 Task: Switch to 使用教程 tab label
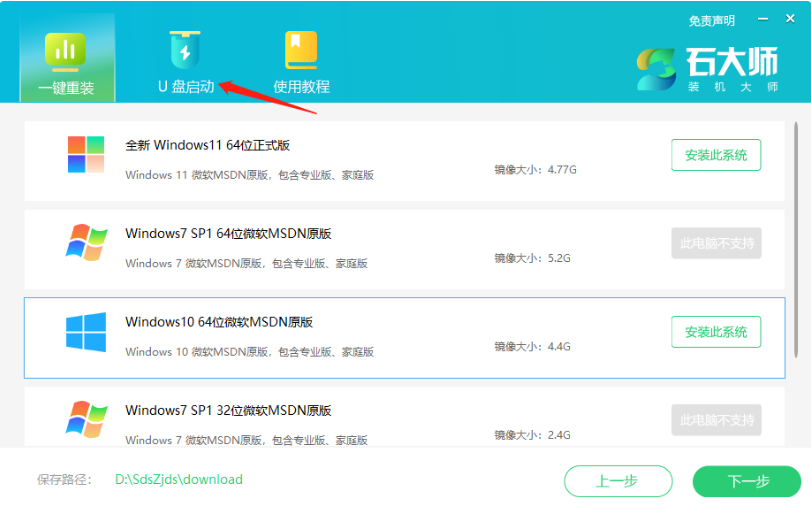pos(301,87)
